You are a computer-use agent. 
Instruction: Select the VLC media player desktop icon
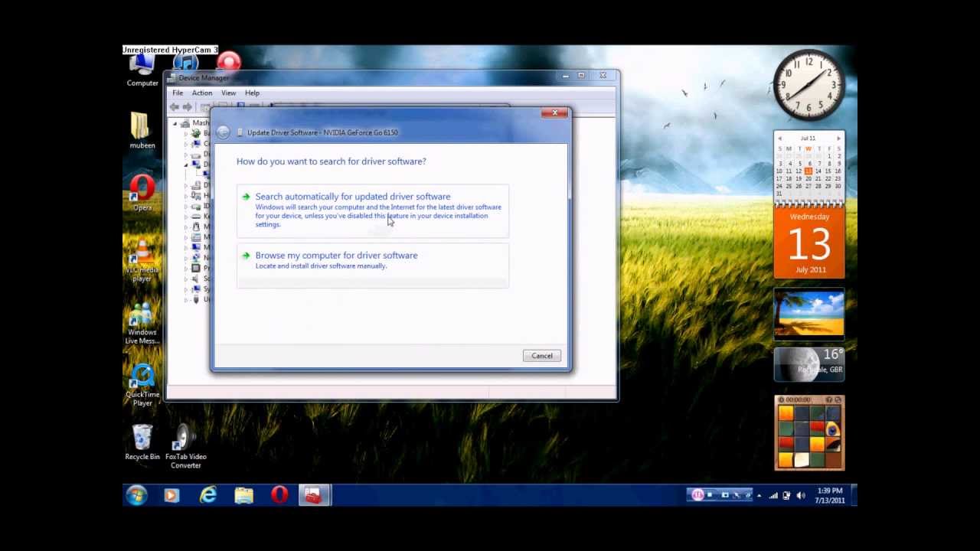[x=142, y=260]
